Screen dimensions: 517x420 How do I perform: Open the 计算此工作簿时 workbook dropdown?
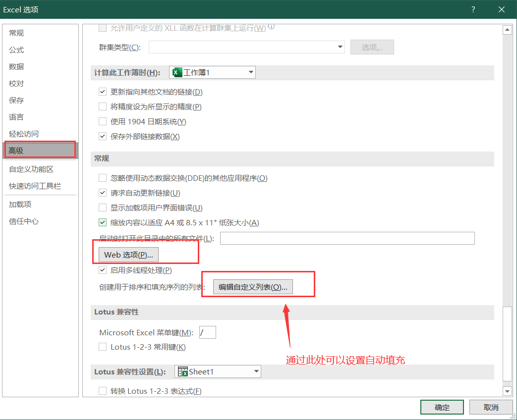[212, 72]
